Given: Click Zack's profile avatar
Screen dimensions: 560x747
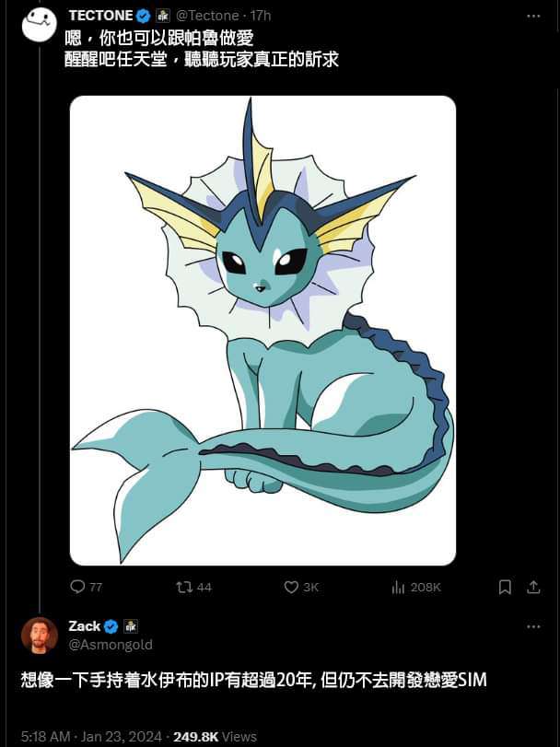Looking at the screenshot, I should (x=40, y=635).
